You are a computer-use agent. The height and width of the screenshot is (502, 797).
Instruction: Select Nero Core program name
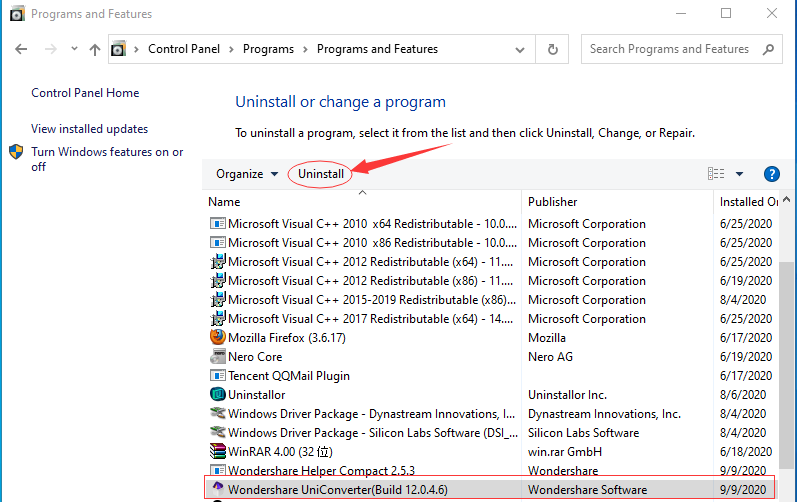coord(255,357)
